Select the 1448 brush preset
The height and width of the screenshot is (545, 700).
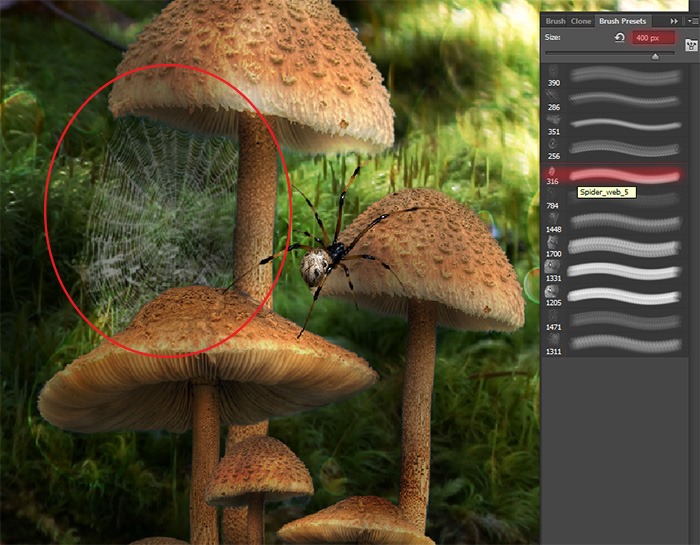[614, 222]
